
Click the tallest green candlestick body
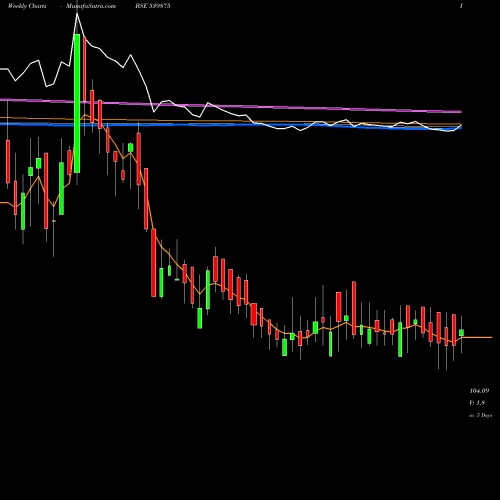[77, 103]
